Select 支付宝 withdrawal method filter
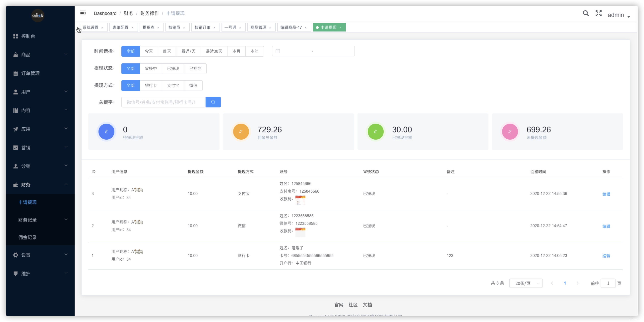Viewport: 644px width, 322px height. pyautogui.click(x=173, y=86)
